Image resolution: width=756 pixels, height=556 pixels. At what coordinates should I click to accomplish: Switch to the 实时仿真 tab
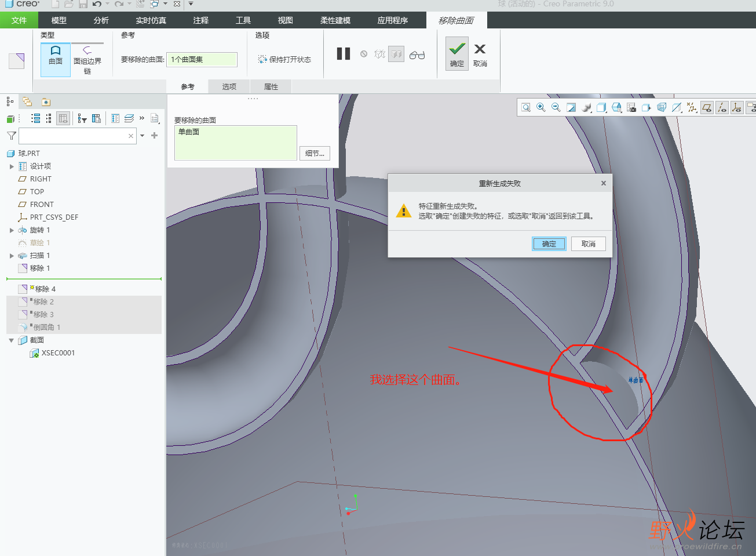tap(151, 20)
